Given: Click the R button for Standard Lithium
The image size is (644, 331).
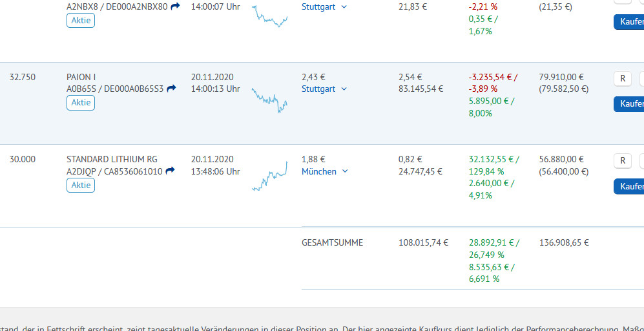Looking at the screenshot, I should (x=622, y=160).
